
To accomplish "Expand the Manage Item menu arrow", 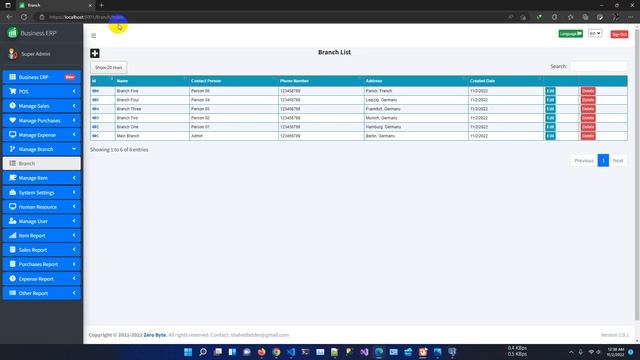I will click(x=74, y=178).
